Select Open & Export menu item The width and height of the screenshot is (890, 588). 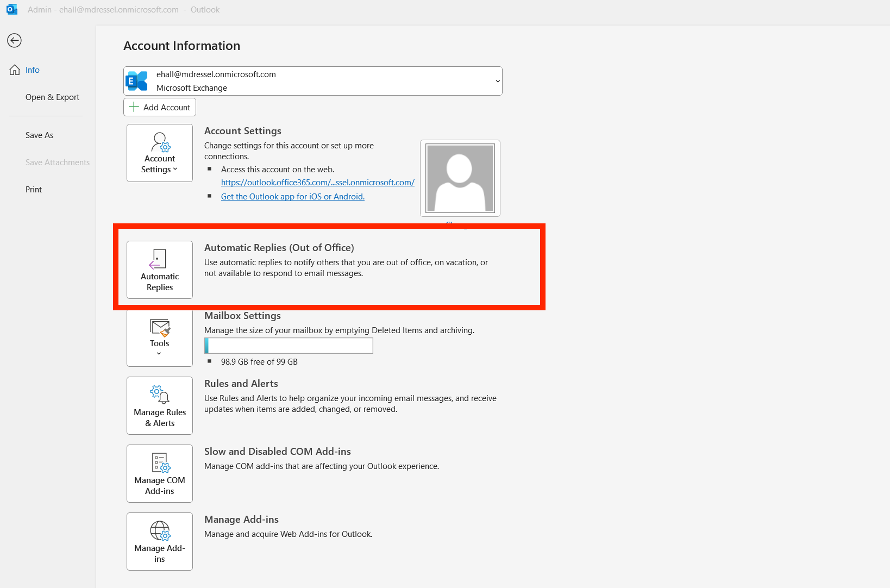click(52, 97)
